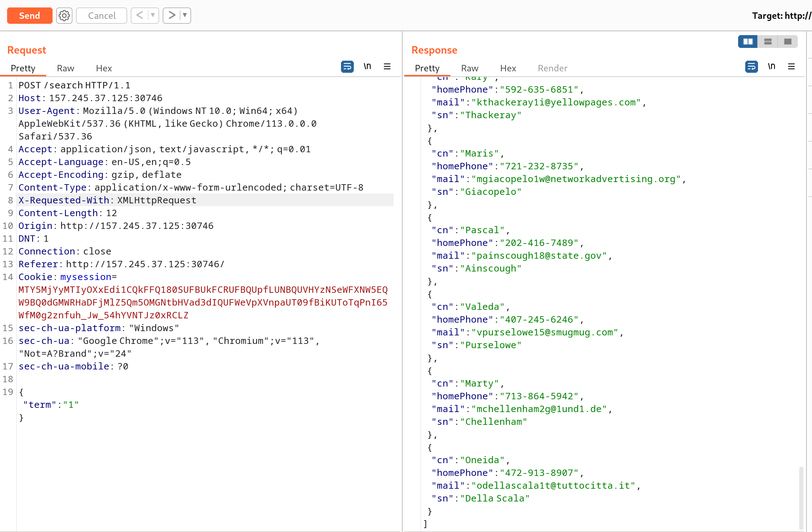
Task: Click the Target URL label
Action: pyautogui.click(x=781, y=16)
